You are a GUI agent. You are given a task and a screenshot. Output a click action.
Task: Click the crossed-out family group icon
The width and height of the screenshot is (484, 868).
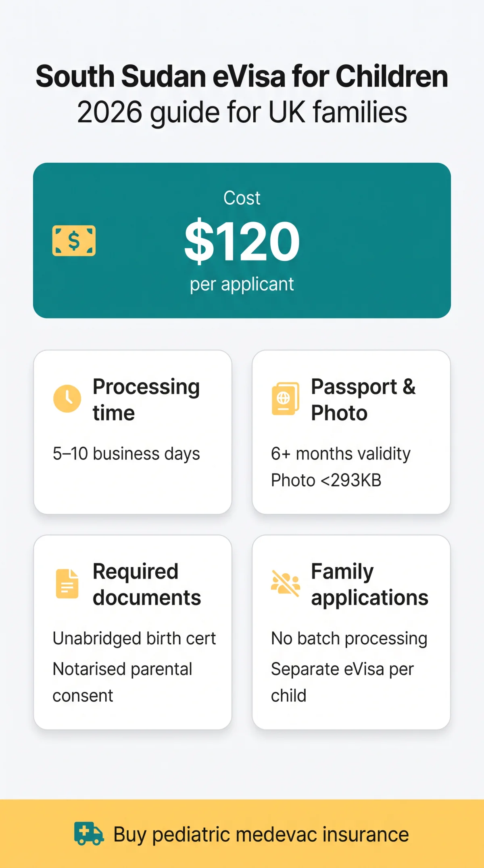coord(286,583)
